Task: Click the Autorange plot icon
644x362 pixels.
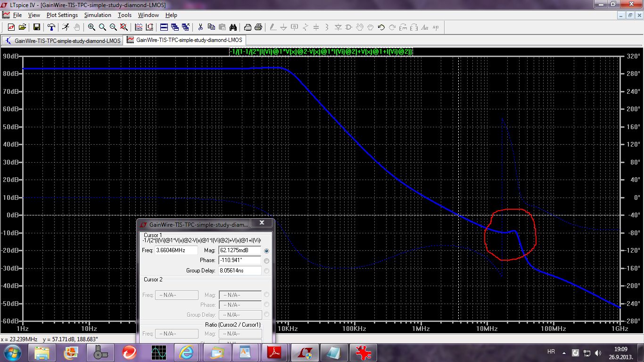Action: (x=149, y=27)
